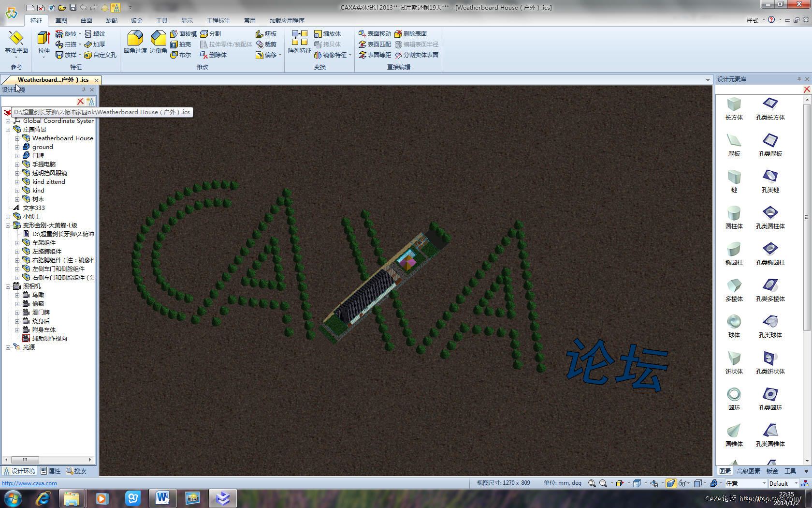
Task: Open the 偏移 offset dropdown
Action: [x=280, y=55]
